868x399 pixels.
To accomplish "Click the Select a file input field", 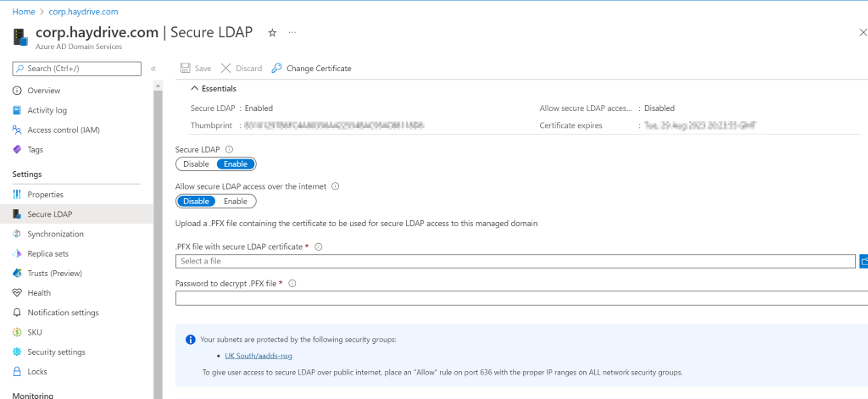I will 516,261.
